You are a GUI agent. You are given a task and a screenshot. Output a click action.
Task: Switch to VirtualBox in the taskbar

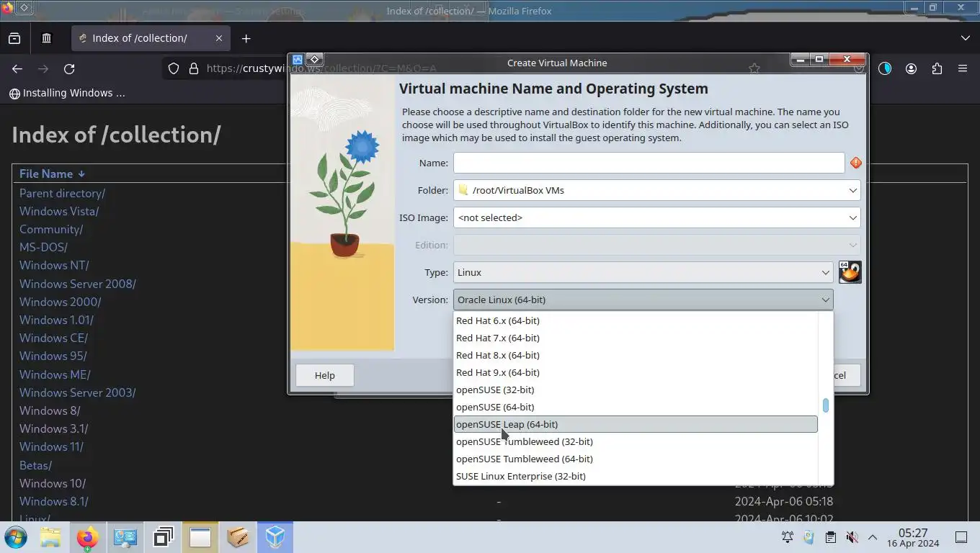pos(275,537)
